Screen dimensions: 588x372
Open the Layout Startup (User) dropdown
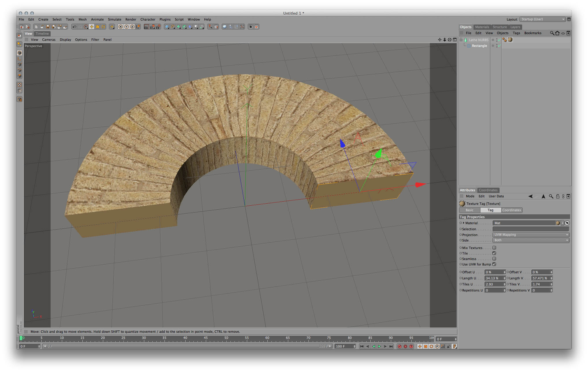point(542,19)
